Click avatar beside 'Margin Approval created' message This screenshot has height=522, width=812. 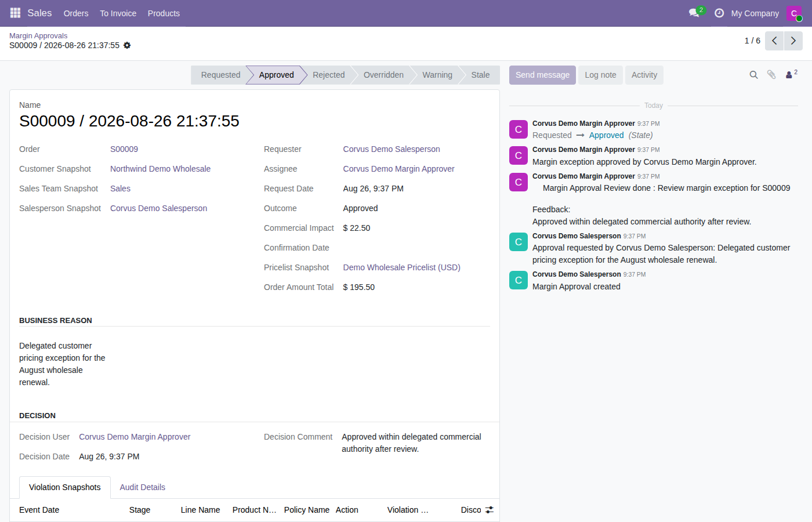point(519,280)
